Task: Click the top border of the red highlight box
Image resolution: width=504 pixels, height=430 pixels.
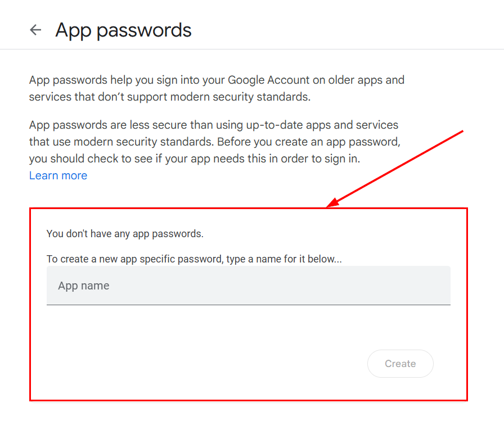Action: [x=169, y=209]
